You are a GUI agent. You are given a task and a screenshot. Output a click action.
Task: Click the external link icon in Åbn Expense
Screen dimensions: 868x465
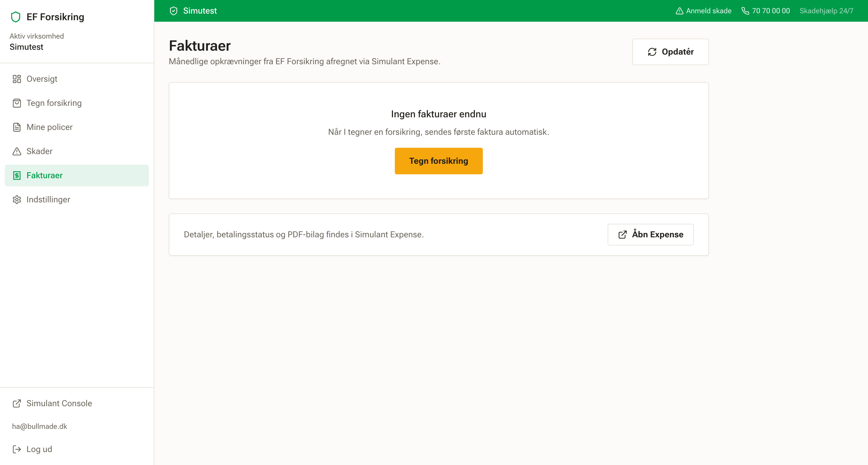tap(623, 234)
